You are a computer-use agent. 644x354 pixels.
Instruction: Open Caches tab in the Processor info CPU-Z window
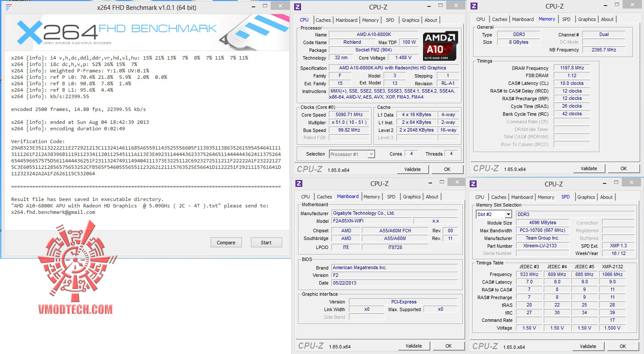pos(323,20)
